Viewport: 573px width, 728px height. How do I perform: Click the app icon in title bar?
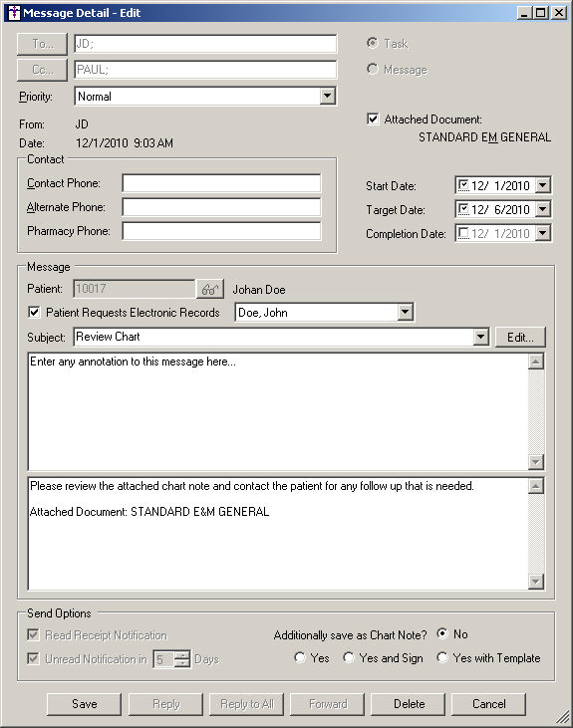tap(14, 13)
